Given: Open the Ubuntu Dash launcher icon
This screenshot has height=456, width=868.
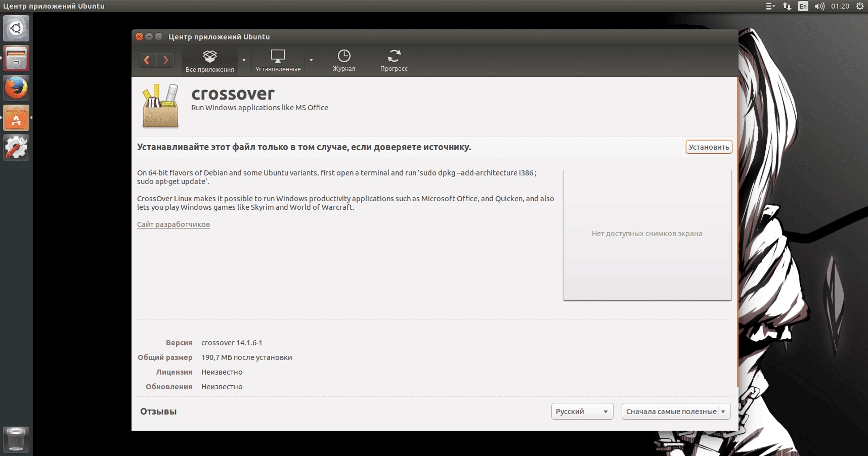Looking at the screenshot, I should 16,28.
